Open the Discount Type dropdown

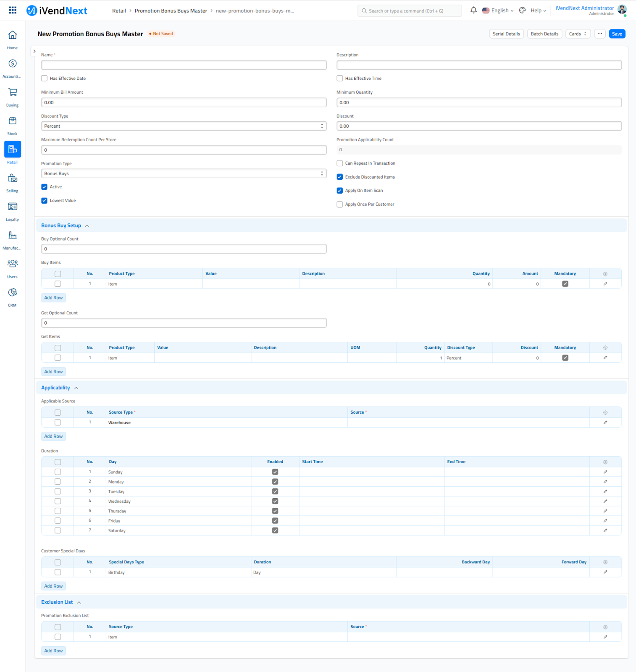[x=184, y=126]
